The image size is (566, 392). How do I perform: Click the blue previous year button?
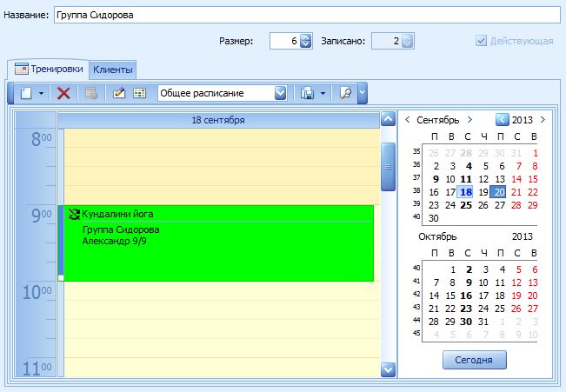pos(503,119)
